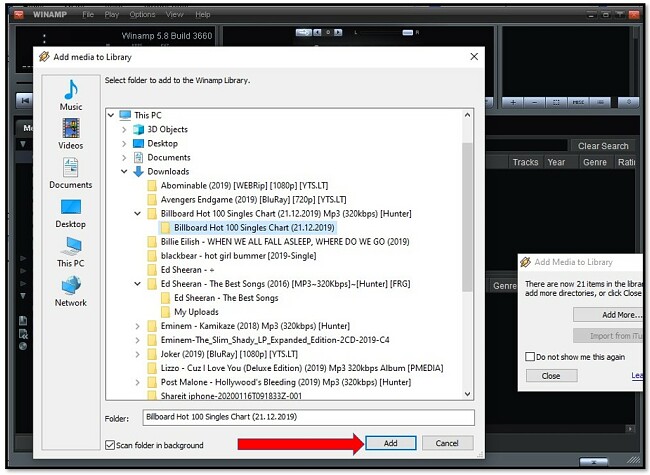Select Ed Sheeran - The Best Songs subfolder
This screenshot has height=475, width=650.
pos(220,298)
